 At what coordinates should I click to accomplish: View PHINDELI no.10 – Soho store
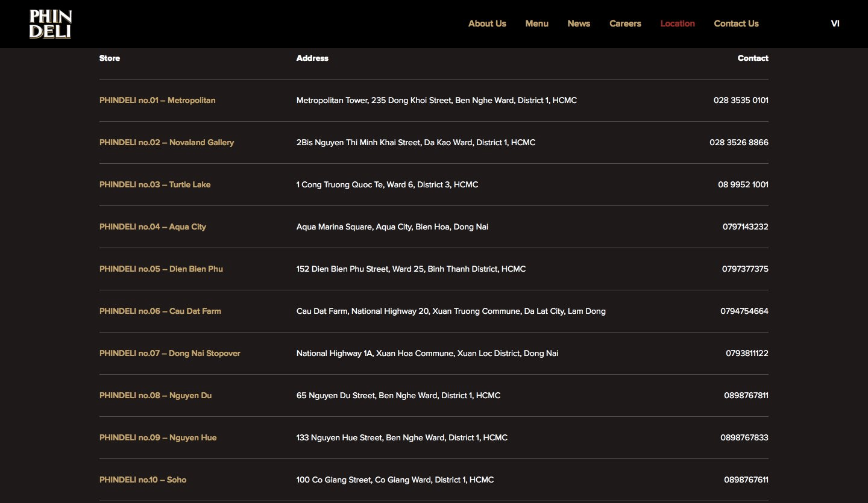143,480
